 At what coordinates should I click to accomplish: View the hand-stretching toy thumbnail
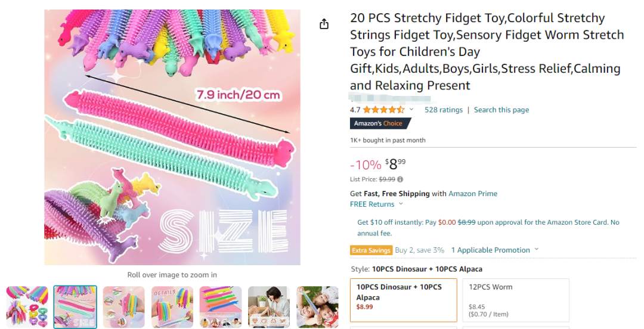click(x=124, y=306)
